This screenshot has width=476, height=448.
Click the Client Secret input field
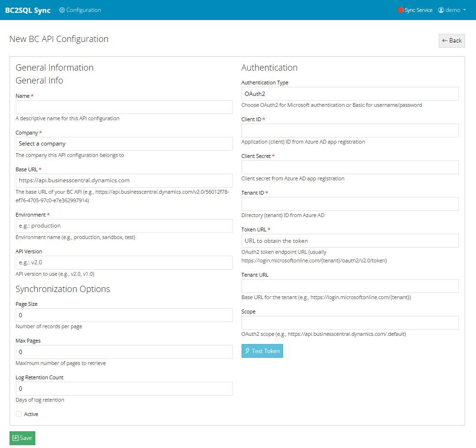click(x=349, y=167)
